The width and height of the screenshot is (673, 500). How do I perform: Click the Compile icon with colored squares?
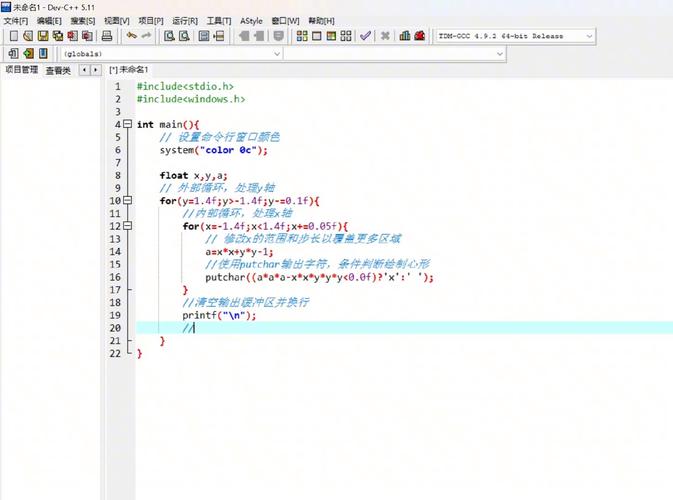302,36
